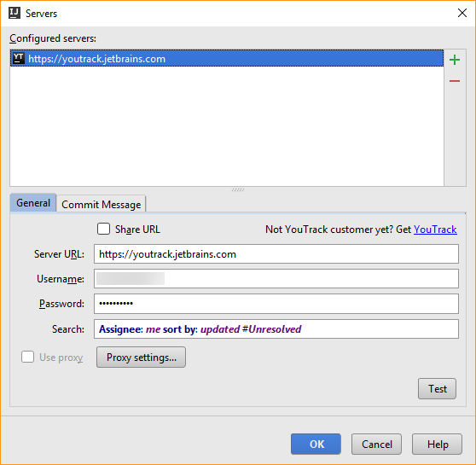Viewport: 476px width, 465px height.
Task: Enable the Share URL checkbox
Action: coord(103,229)
